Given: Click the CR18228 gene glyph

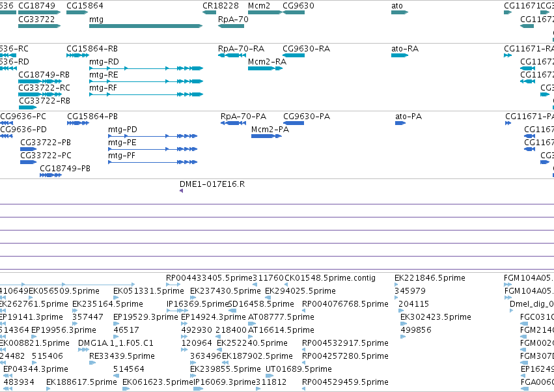Looking at the screenshot, I should click(209, 12).
